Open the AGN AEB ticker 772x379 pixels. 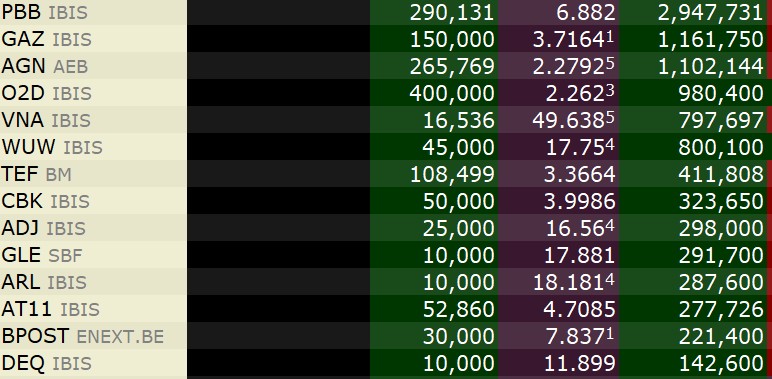point(45,66)
